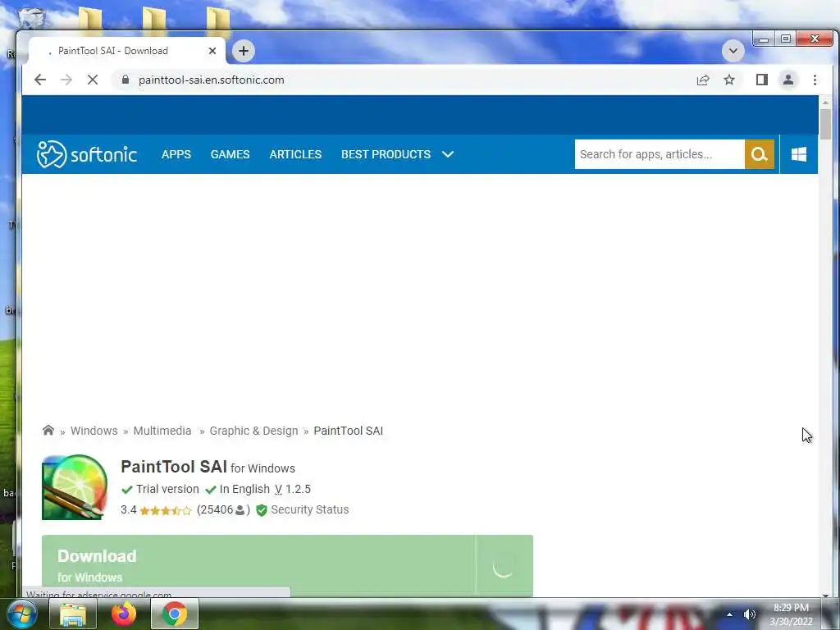Open the Multimedia breadcrumb link

[x=162, y=431]
